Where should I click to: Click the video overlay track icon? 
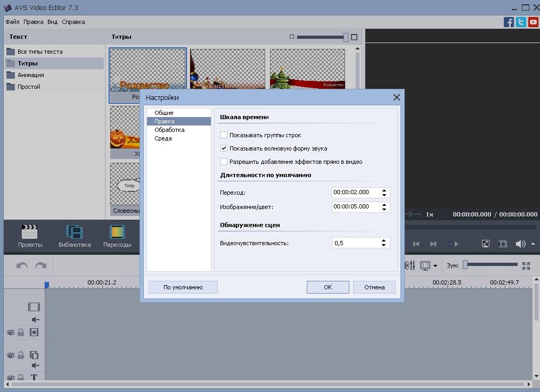click(x=34, y=355)
